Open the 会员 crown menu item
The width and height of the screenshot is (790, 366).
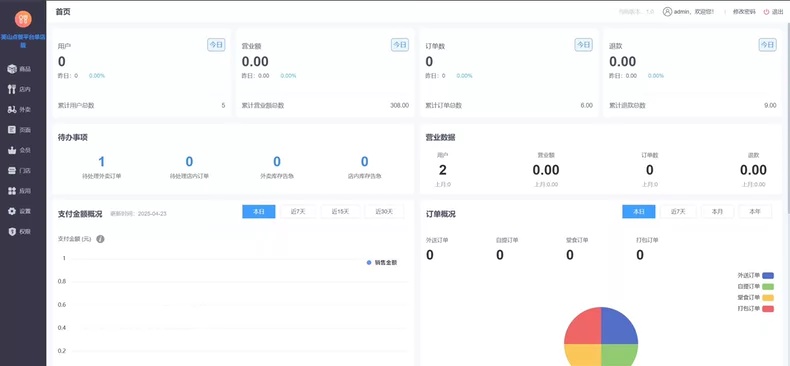tap(20, 150)
